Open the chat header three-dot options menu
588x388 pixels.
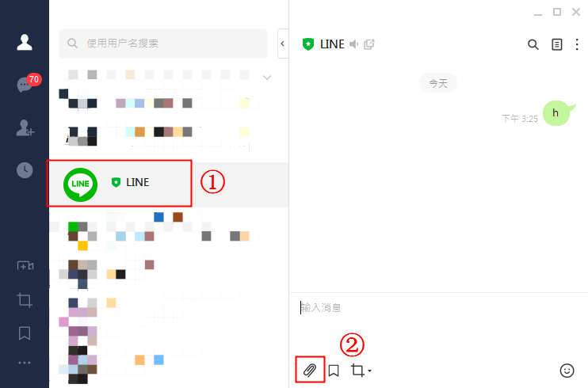coord(577,44)
